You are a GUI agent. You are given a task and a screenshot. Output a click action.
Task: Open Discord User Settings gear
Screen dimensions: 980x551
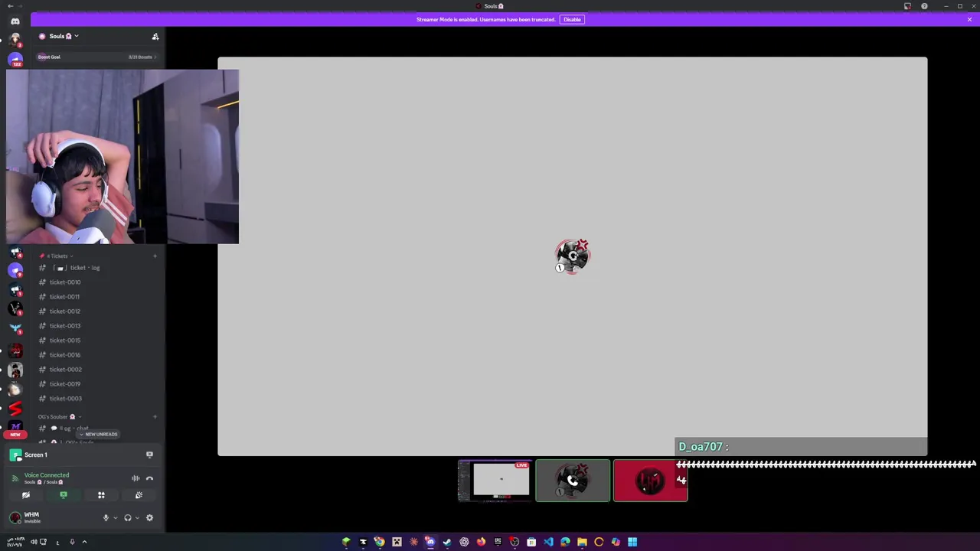[x=149, y=518]
